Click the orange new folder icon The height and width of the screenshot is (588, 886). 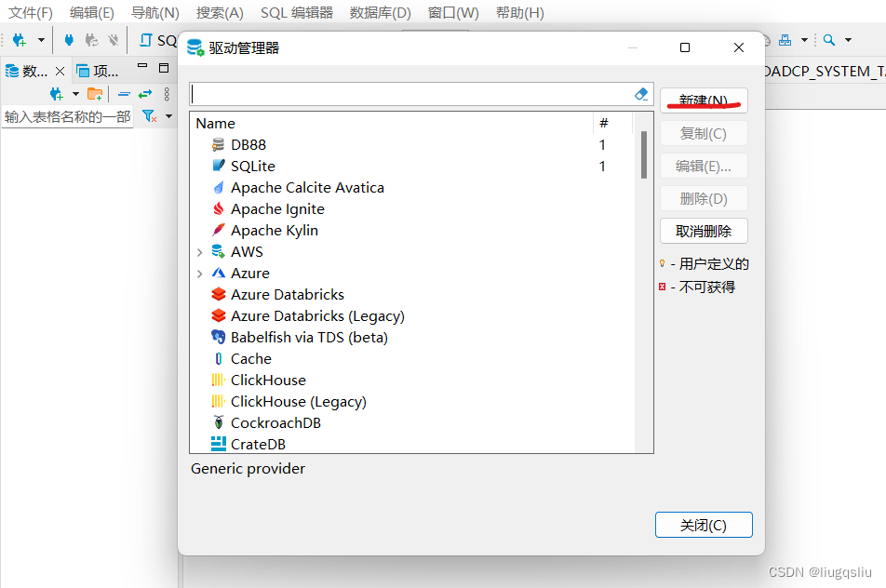(95, 94)
